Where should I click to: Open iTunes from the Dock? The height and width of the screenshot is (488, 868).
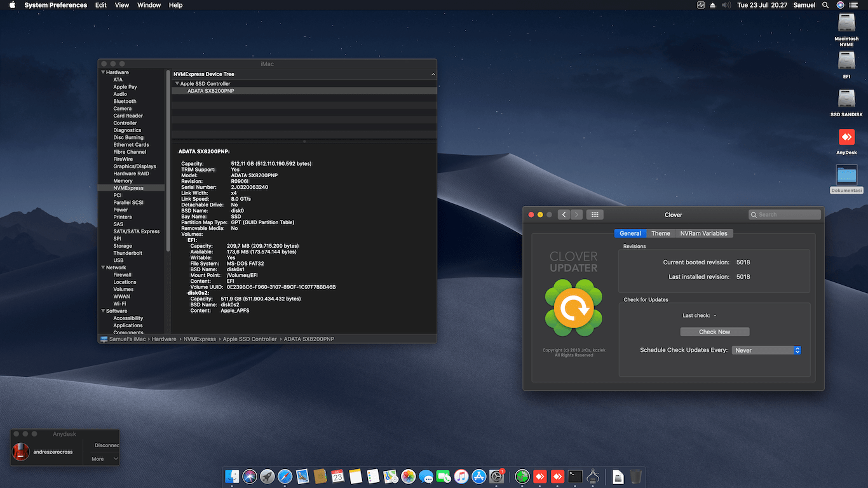tap(461, 476)
